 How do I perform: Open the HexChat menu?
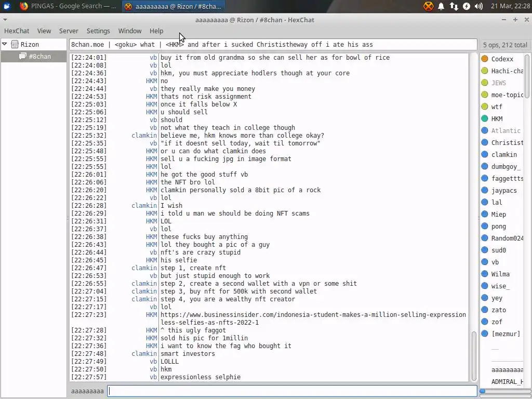[17, 31]
